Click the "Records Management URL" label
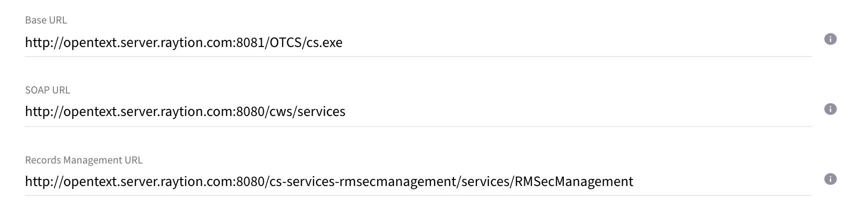Viewport: 868px width, 214px height. point(84,160)
